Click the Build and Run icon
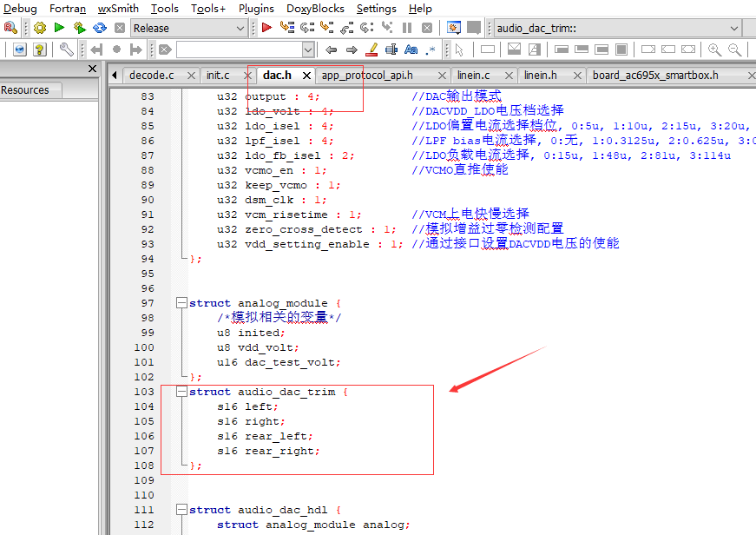 79,28
